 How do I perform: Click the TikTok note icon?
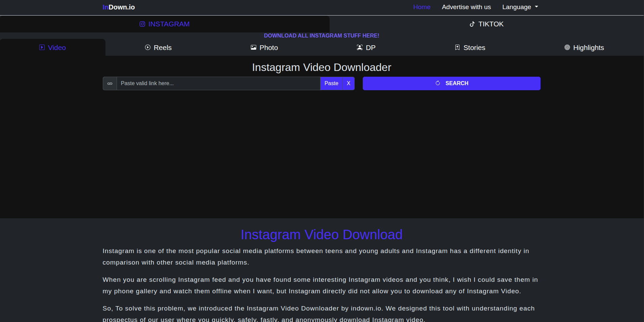click(x=472, y=24)
